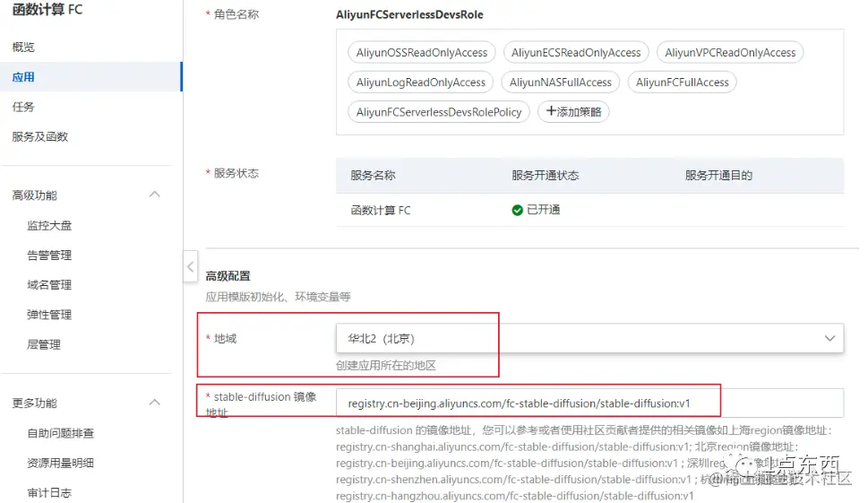Click the AliyunLogReadOnlyAccess policy tag
The height and width of the screenshot is (503, 868).
coord(421,82)
